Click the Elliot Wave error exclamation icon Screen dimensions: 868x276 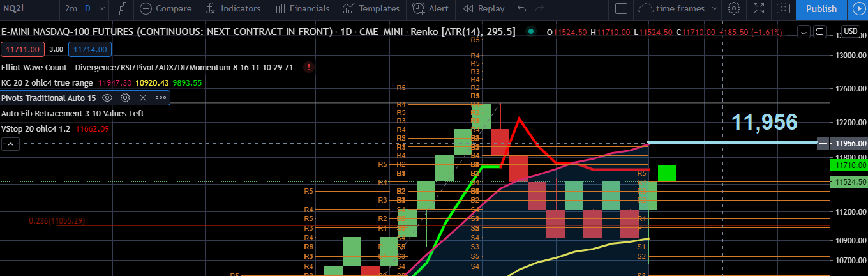point(309,67)
